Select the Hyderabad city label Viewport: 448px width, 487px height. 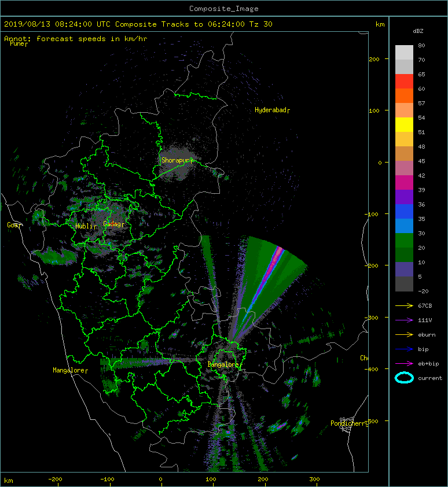pos(272,110)
